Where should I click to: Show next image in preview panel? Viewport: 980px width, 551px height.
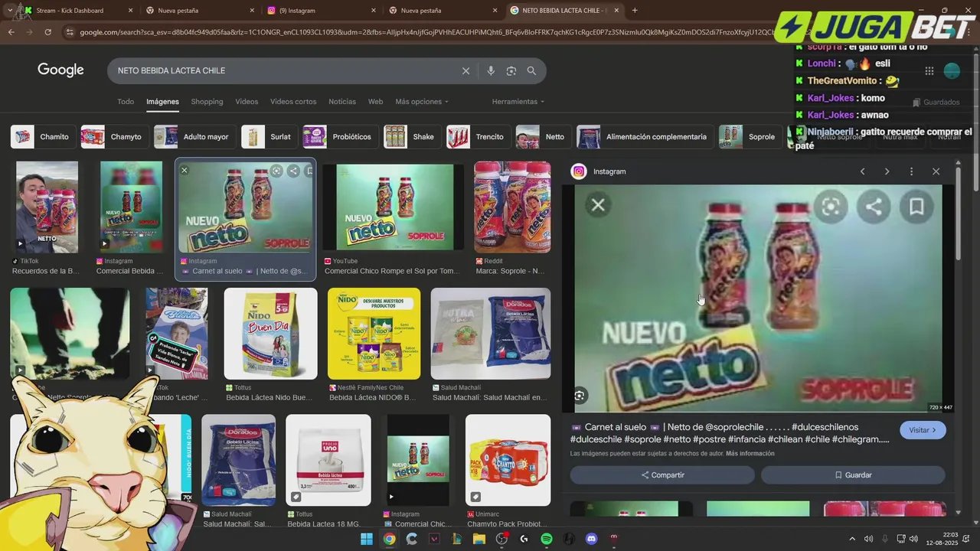click(x=887, y=171)
